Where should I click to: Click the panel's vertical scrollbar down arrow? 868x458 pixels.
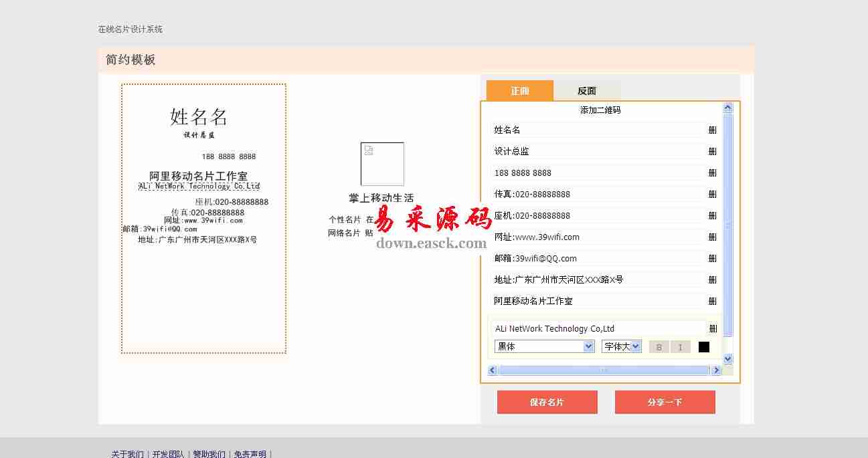pyautogui.click(x=728, y=360)
